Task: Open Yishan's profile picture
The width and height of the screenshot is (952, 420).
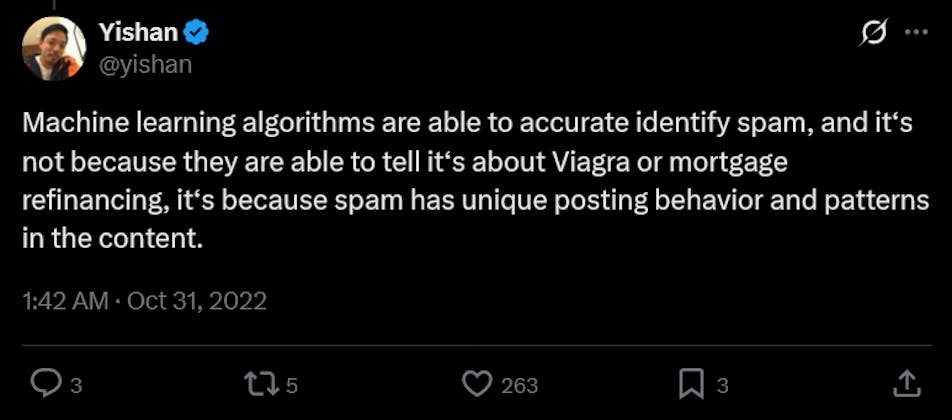Action: point(54,48)
